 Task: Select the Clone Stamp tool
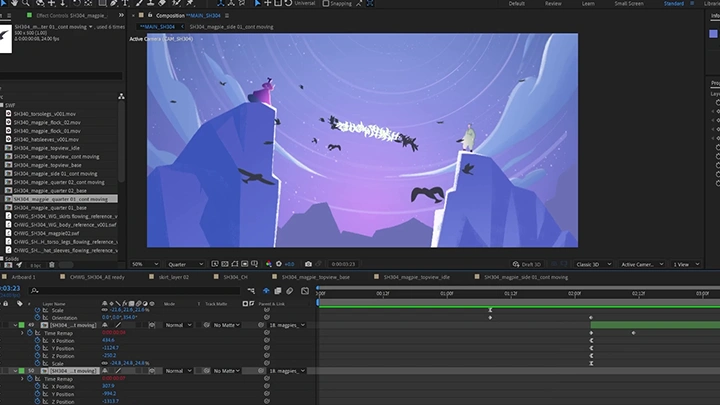(151, 3)
